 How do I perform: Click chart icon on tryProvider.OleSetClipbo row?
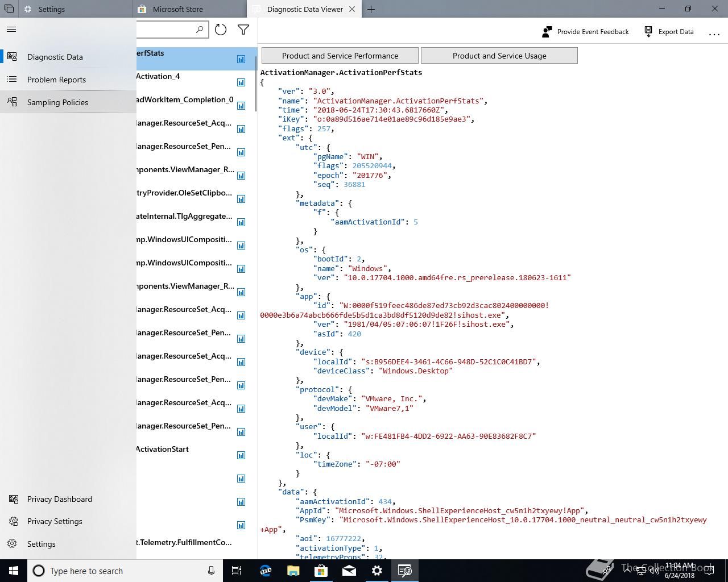coord(241,199)
